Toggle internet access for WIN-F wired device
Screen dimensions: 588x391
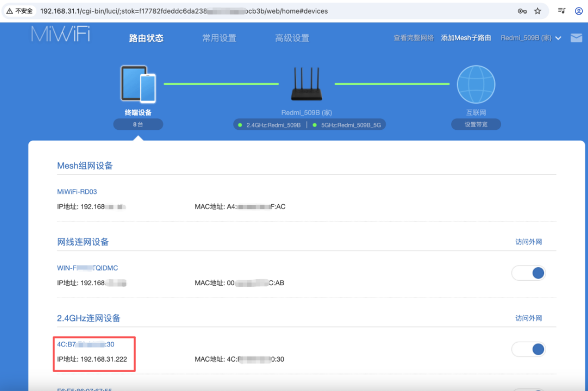(x=528, y=273)
